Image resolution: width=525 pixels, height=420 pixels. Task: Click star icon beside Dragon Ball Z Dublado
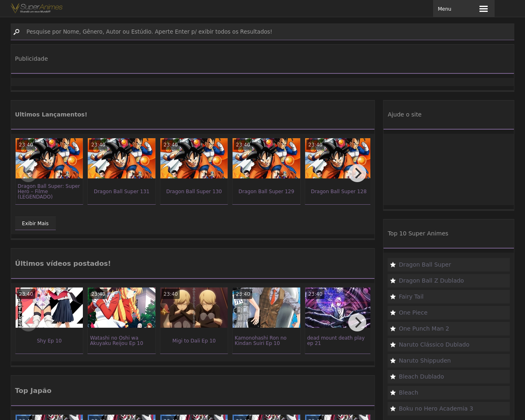point(393,281)
